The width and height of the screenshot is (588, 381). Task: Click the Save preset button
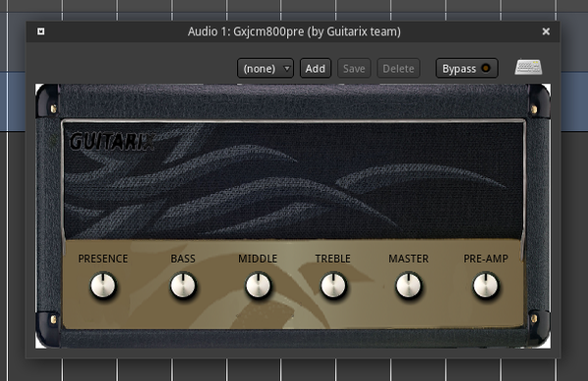pyautogui.click(x=354, y=69)
